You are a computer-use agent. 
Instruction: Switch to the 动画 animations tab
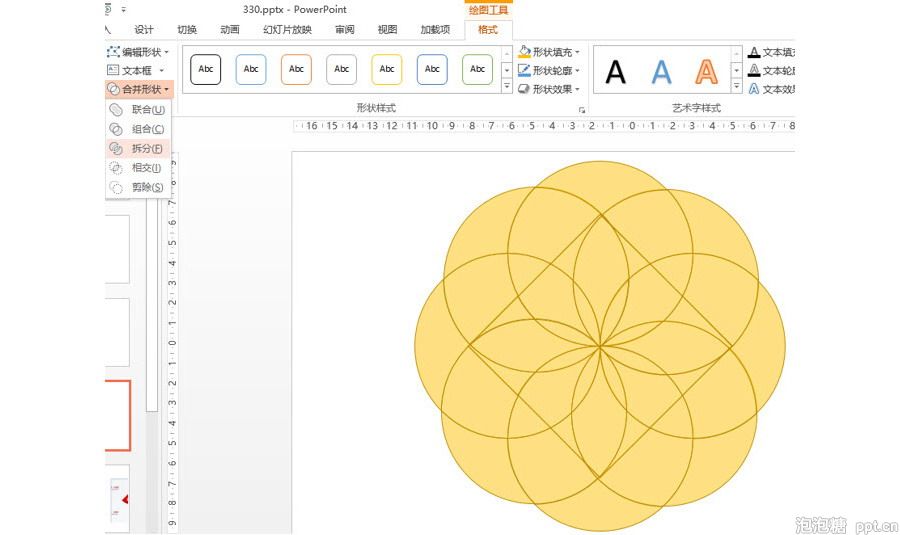(230, 29)
